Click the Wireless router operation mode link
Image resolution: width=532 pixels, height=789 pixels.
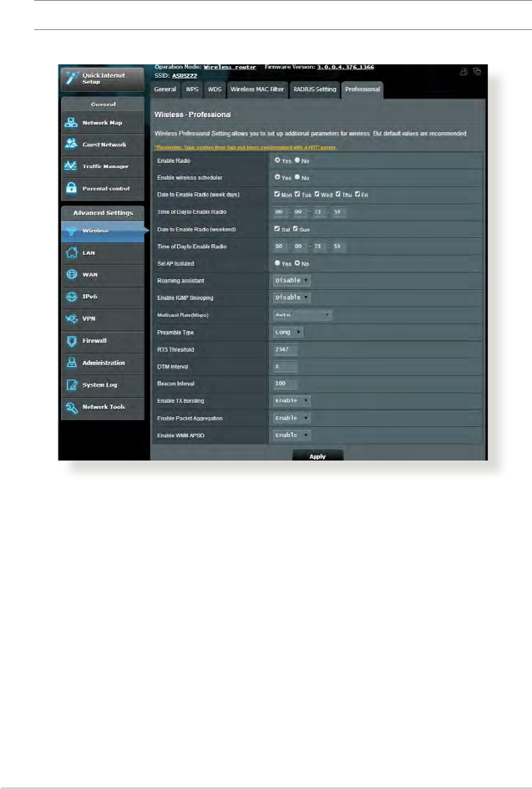point(230,67)
